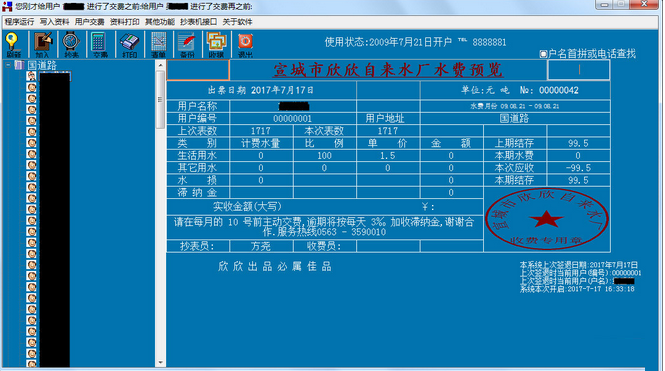This screenshot has width=665, height=371.
Task: Click the search input box beside the title
Action: tap(579, 70)
